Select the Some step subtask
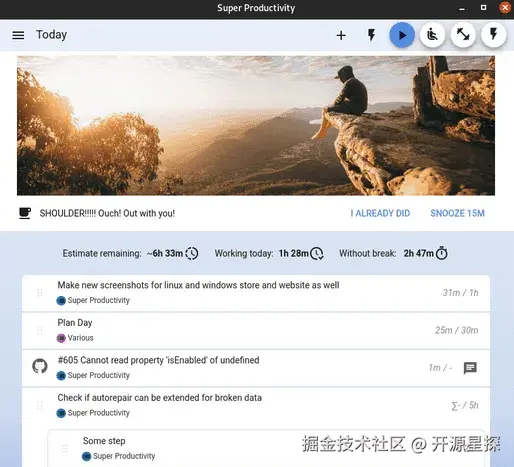 click(104, 441)
